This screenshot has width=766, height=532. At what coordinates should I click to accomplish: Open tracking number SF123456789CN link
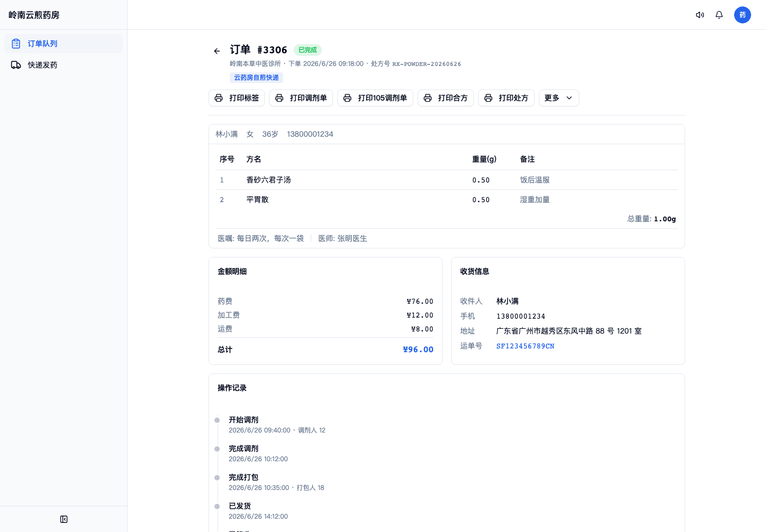[x=525, y=346]
